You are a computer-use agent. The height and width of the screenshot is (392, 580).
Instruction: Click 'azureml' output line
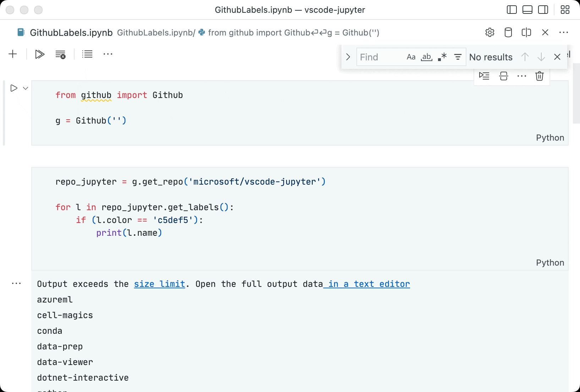(x=55, y=300)
